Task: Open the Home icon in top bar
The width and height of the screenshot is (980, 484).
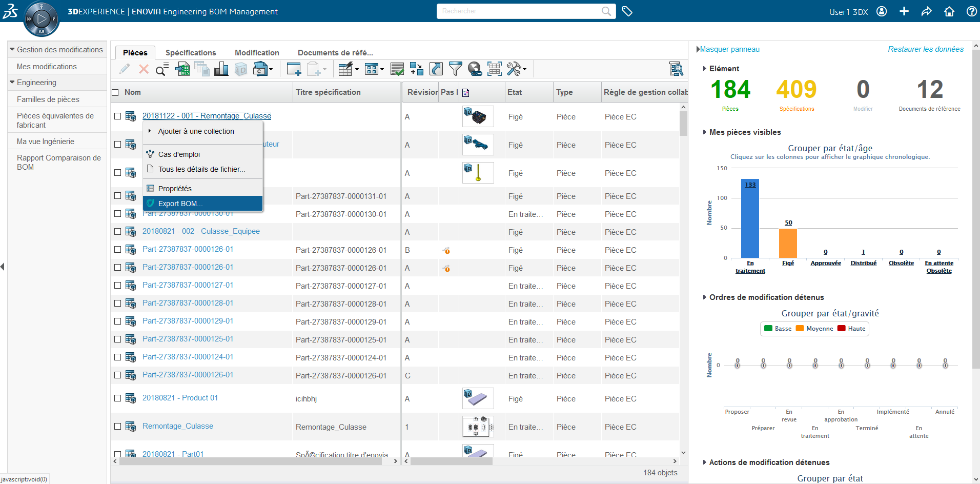Action: [949, 11]
